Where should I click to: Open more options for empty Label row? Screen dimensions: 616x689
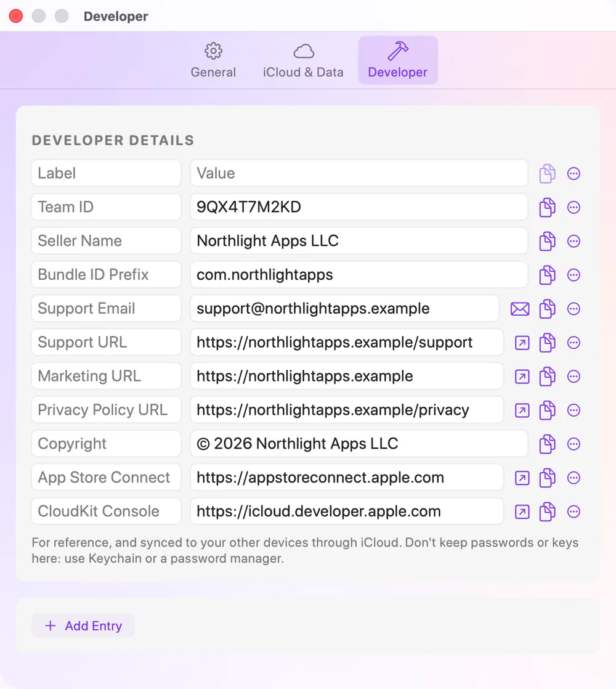(x=573, y=173)
